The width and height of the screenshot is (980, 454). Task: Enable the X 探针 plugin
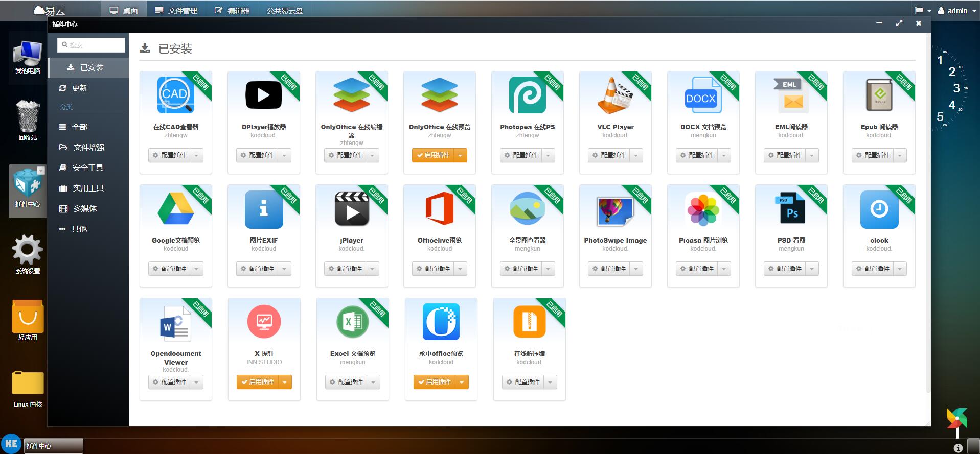(258, 382)
